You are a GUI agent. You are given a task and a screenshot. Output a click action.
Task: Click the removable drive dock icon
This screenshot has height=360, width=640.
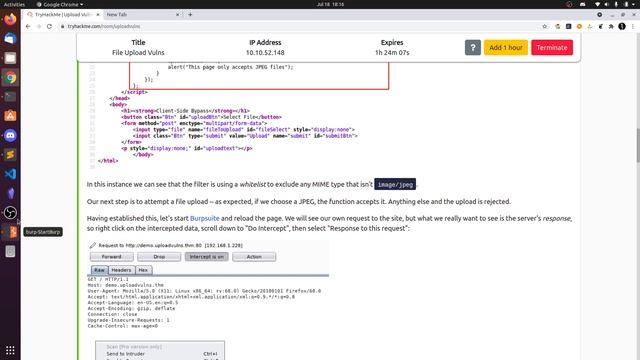[10, 251]
